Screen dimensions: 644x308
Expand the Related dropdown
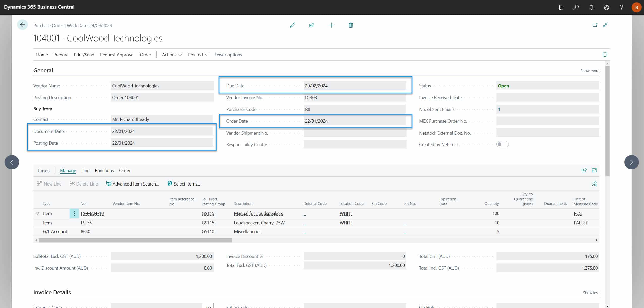198,55
